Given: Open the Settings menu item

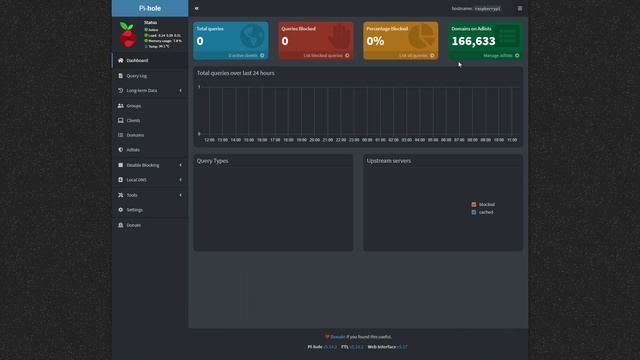Looking at the screenshot, I should tap(150, 210).
